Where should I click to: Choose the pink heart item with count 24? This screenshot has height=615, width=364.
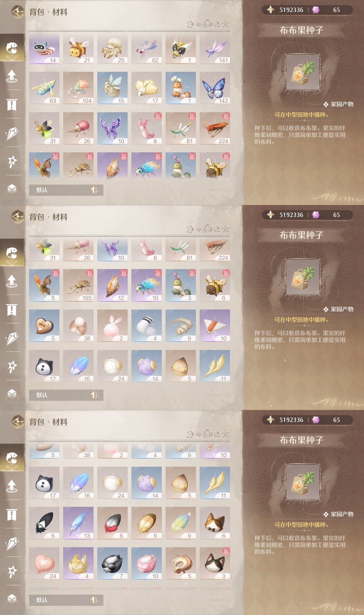(x=44, y=563)
